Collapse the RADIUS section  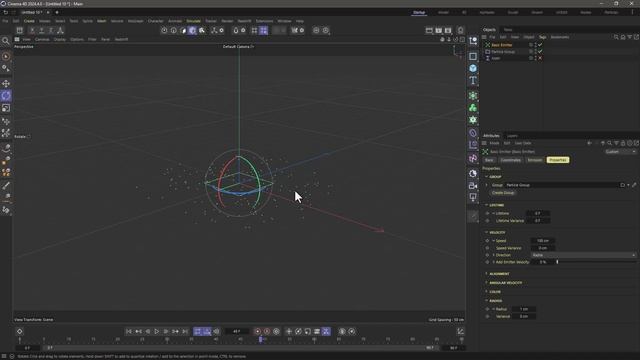click(x=487, y=300)
